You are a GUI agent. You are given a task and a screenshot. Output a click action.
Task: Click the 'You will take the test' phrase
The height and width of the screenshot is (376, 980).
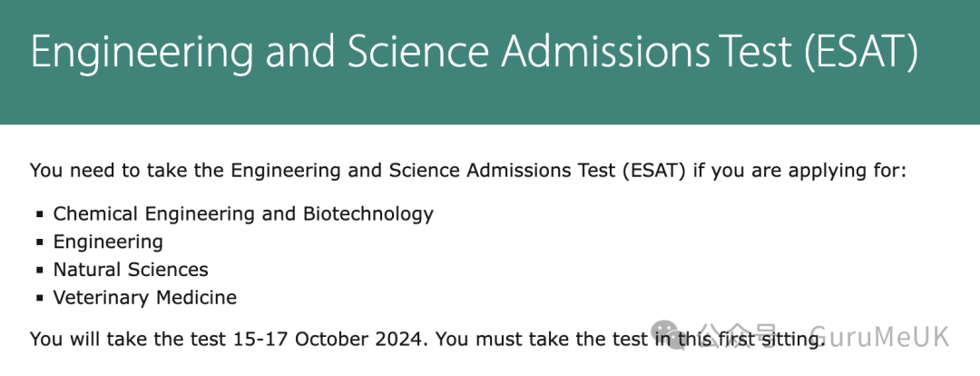tap(128, 339)
